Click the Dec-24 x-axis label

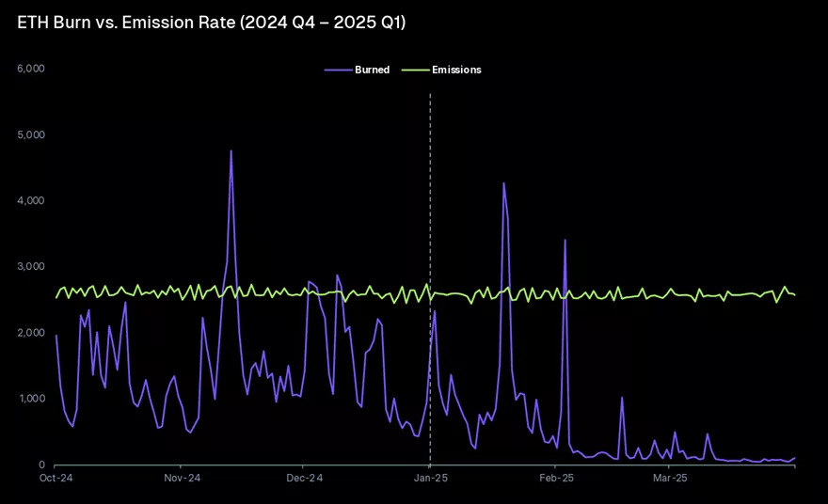pyautogui.click(x=304, y=478)
